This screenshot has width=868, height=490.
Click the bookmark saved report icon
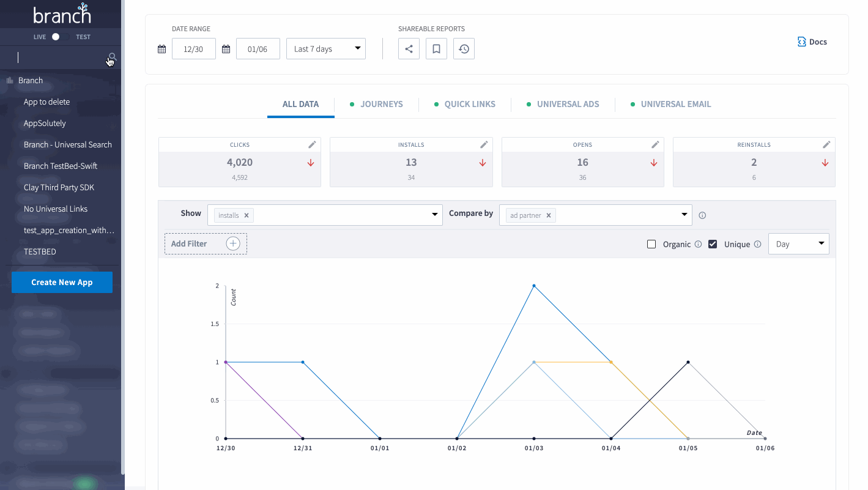click(x=436, y=49)
